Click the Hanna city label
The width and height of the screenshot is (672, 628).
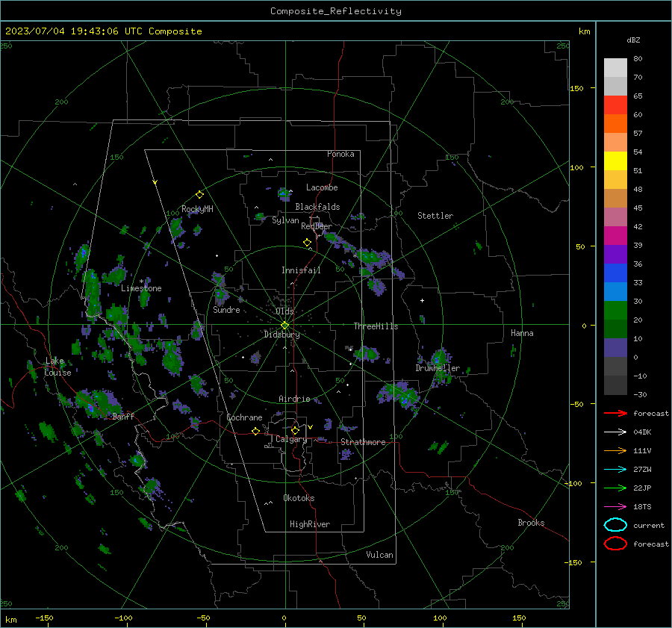point(522,333)
